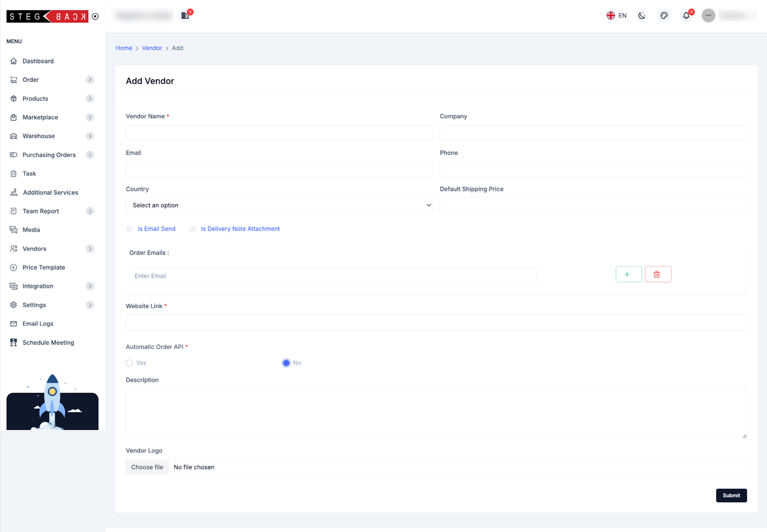
Task: Click the Additional Services icon
Action: (13, 192)
